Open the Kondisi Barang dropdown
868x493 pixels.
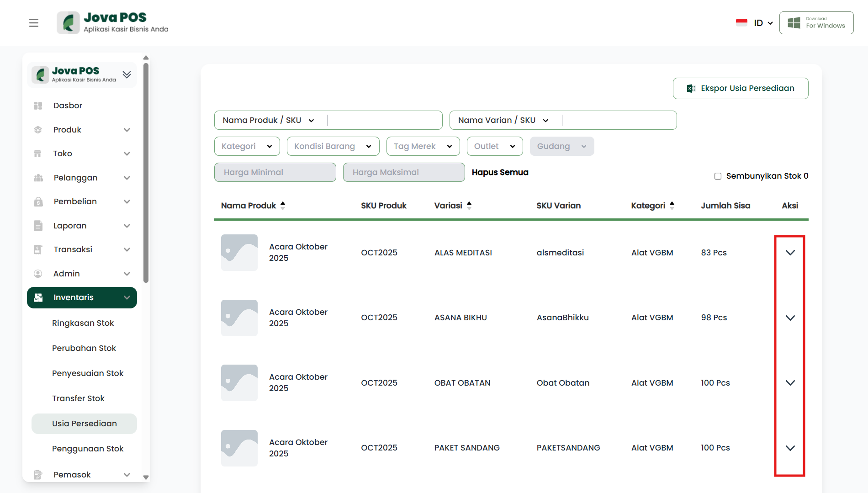pos(333,146)
